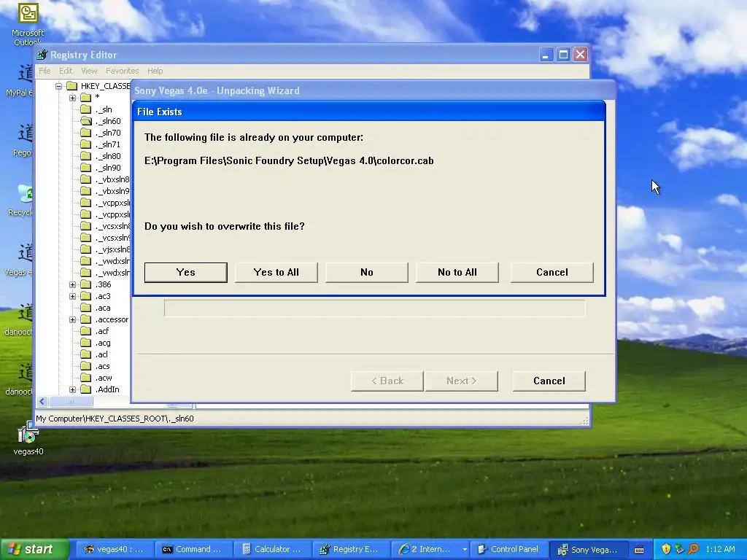Select the Recycle Bin desktop icon
747x560 pixels.
pyautogui.click(x=21, y=200)
